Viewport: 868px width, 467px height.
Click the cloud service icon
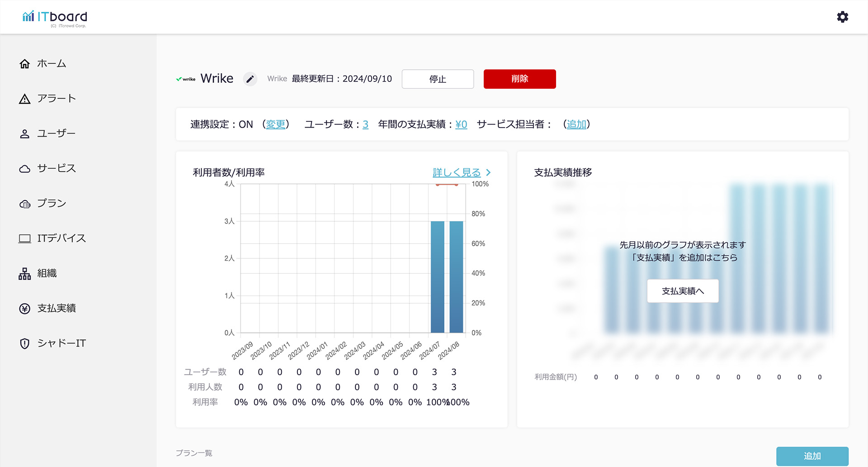tap(25, 169)
